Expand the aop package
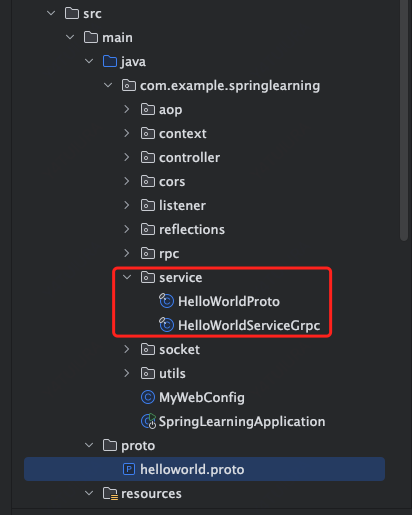This screenshot has width=412, height=515. (127, 109)
